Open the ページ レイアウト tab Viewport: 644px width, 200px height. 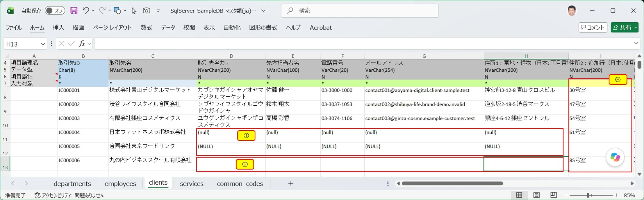(112, 28)
